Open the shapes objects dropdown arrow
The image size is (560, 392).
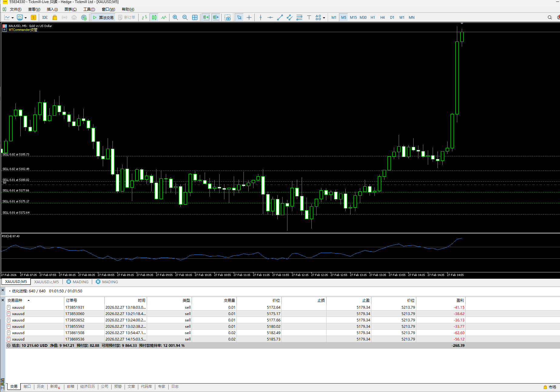point(324,18)
